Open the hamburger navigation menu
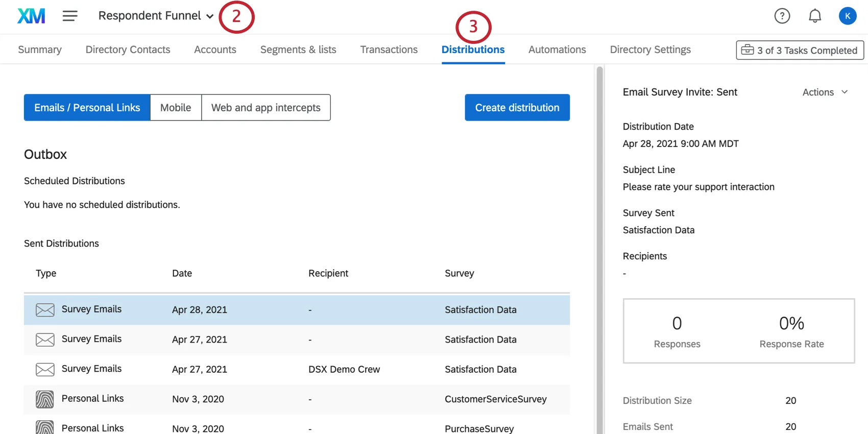 point(70,16)
